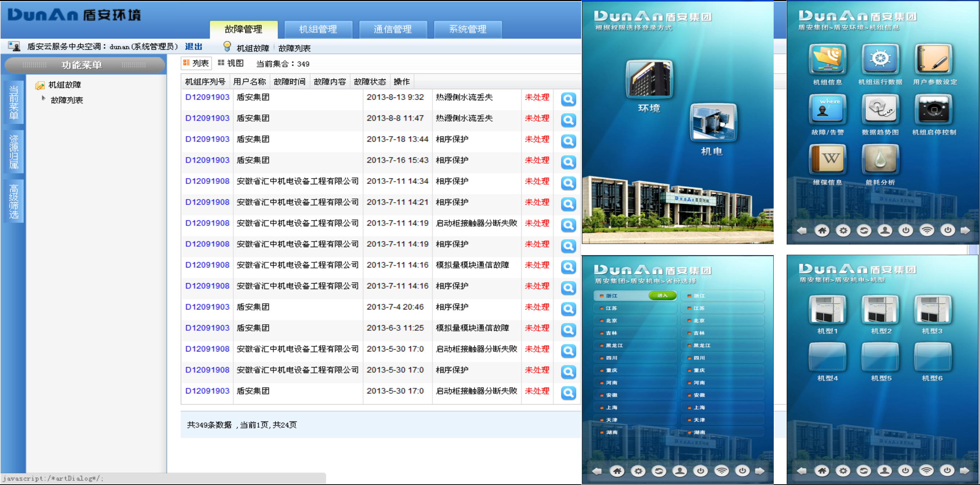
Task: Open the 机组运行数据 helm icon
Action: 880,59
